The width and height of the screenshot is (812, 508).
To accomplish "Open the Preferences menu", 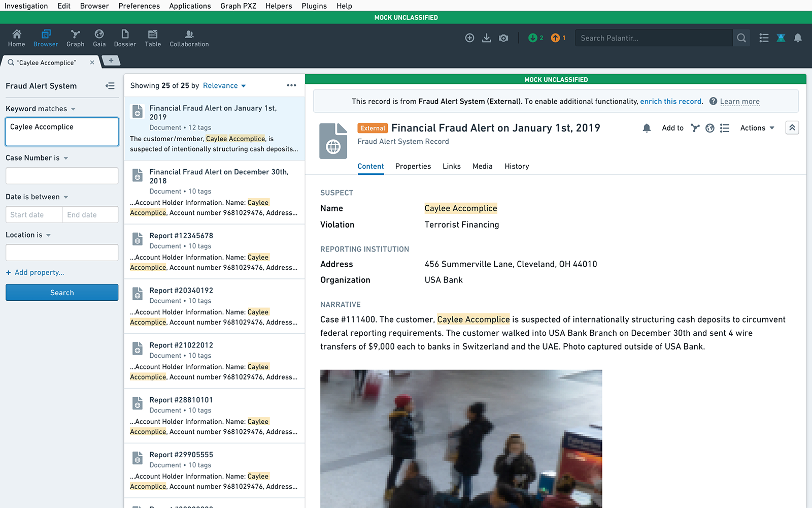I will [x=139, y=6].
